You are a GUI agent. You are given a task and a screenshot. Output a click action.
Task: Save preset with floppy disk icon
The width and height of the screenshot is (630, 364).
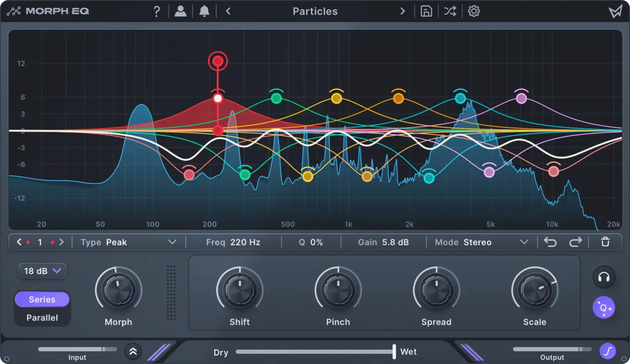426,11
